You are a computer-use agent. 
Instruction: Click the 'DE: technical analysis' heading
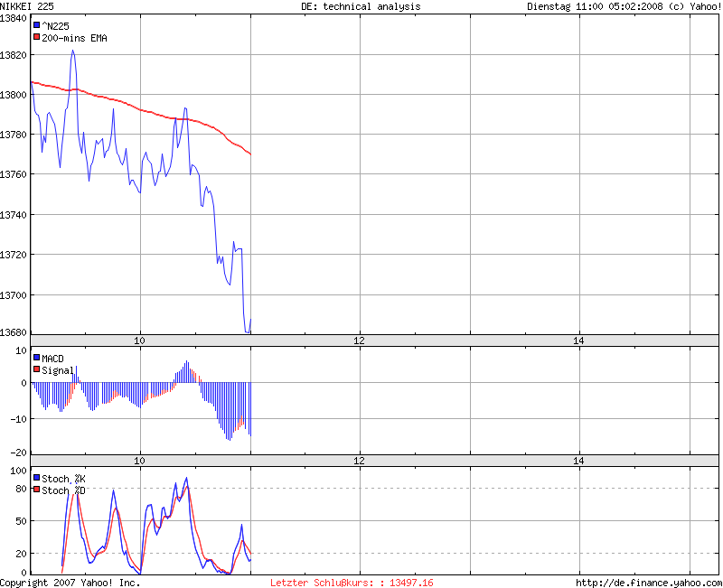(x=361, y=6)
